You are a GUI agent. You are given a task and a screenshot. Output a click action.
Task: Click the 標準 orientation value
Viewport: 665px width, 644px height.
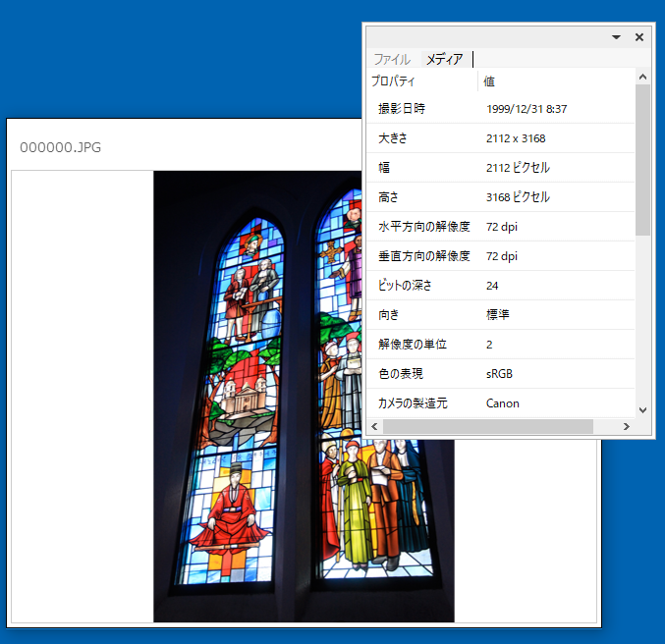(497, 315)
